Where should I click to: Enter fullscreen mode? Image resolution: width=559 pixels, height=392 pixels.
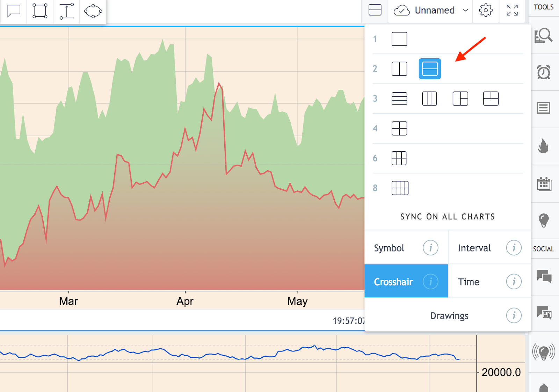(x=512, y=10)
